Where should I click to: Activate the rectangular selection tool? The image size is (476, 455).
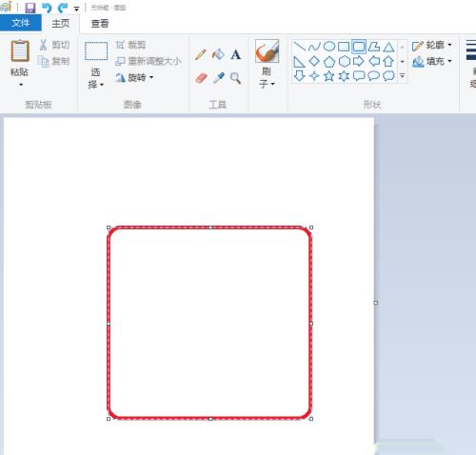(x=96, y=50)
